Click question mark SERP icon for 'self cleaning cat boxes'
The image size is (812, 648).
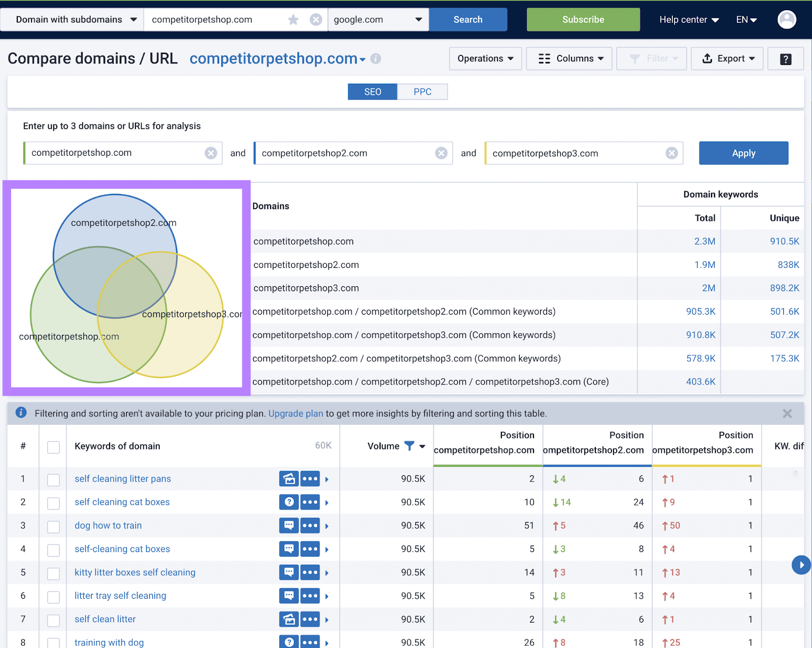[288, 502]
